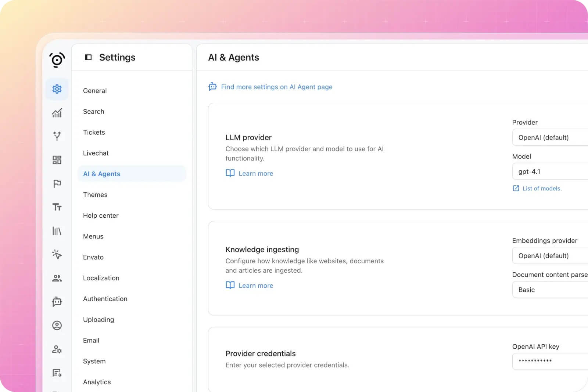
Task: Click the people/team icon in sidebar
Action: pyautogui.click(x=57, y=278)
